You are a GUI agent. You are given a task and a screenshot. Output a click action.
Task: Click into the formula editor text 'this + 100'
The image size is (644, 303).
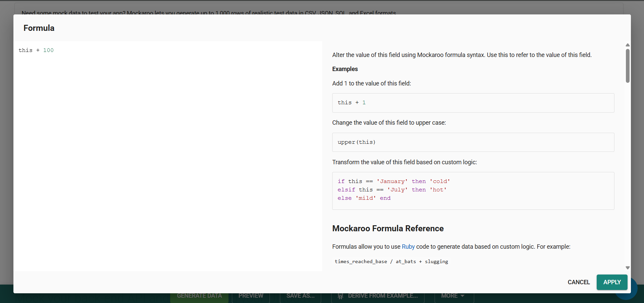(36, 50)
